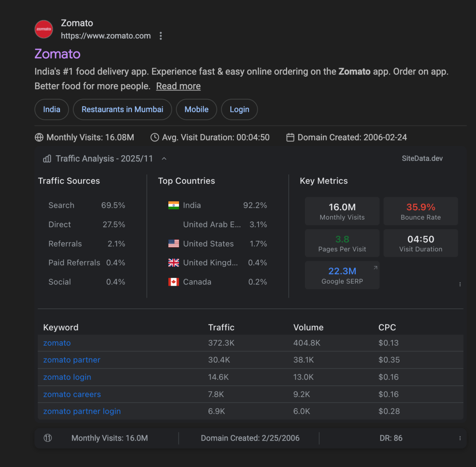Click the Canada flag icon

pyautogui.click(x=173, y=282)
